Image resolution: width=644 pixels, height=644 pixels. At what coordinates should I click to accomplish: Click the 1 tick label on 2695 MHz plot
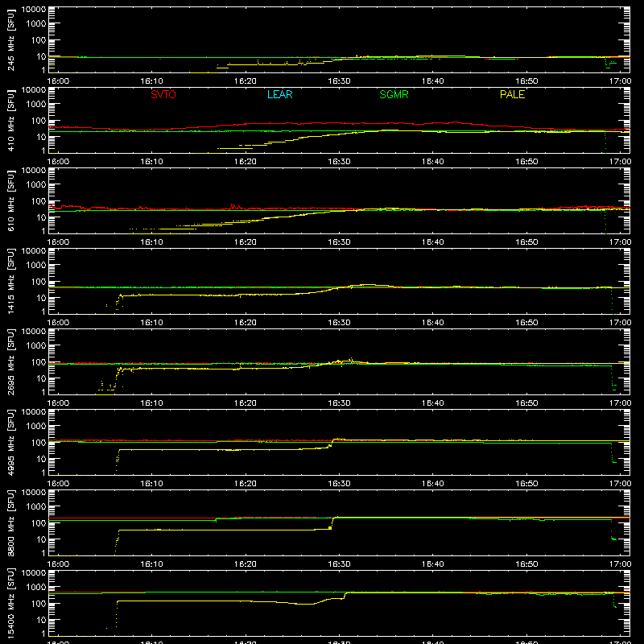point(43,392)
